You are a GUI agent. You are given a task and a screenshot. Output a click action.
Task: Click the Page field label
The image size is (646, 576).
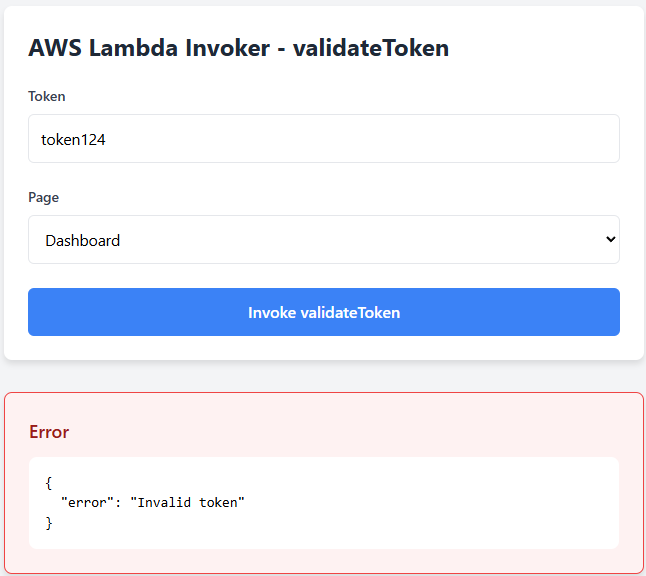point(44,198)
